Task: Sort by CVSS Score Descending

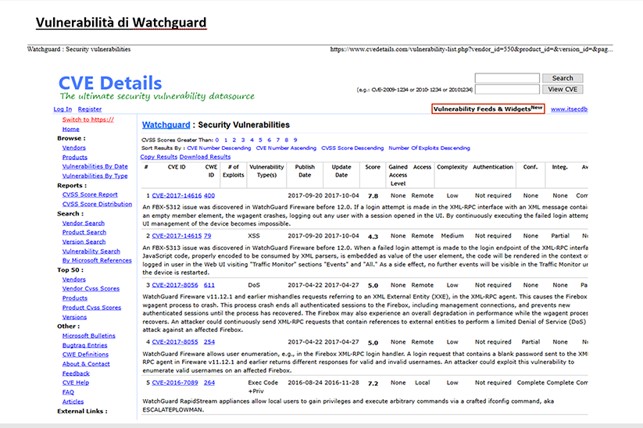Action: [353, 148]
